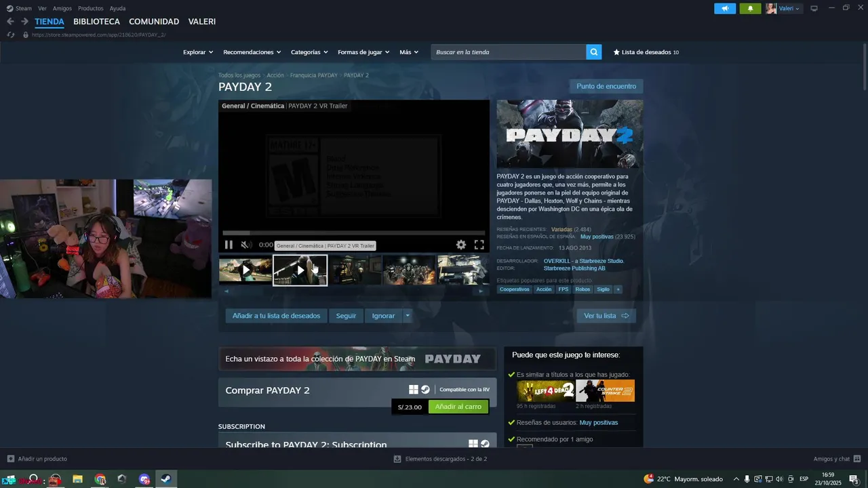This screenshot has width=868, height=488.
Task: Unmute the trailer volume icon
Action: 247,245
